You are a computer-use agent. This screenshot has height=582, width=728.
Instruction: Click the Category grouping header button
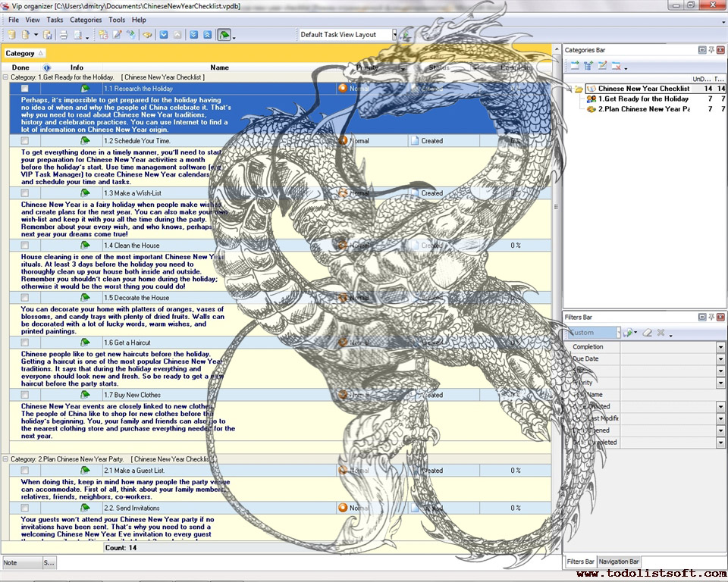pos(24,53)
